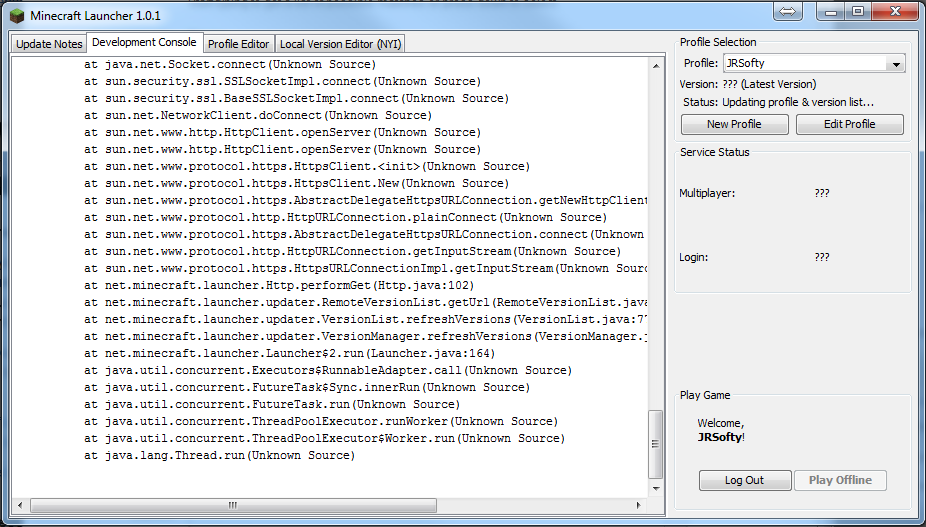Switch to the Update Notes tab
The width and height of the screenshot is (926, 527).
point(49,44)
